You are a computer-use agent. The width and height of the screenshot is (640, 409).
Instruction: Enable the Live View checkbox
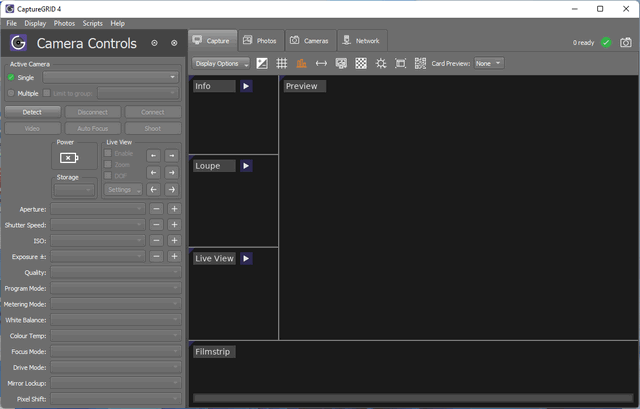pos(109,154)
